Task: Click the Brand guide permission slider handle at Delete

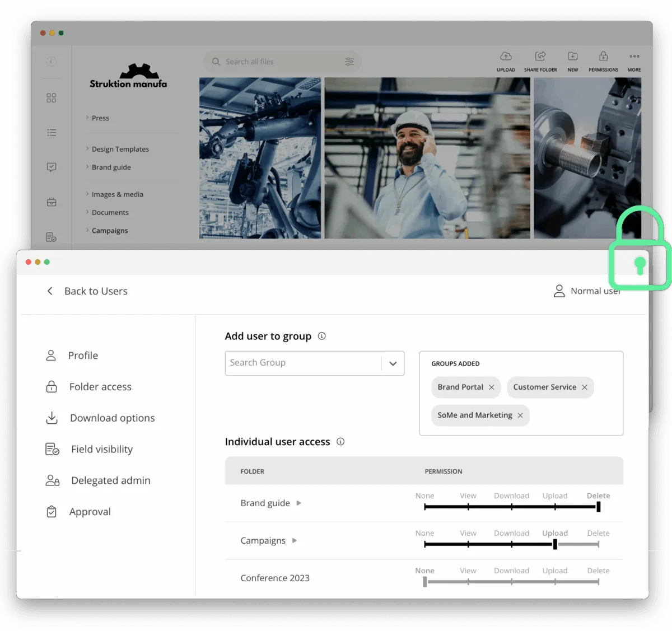Action: click(599, 507)
